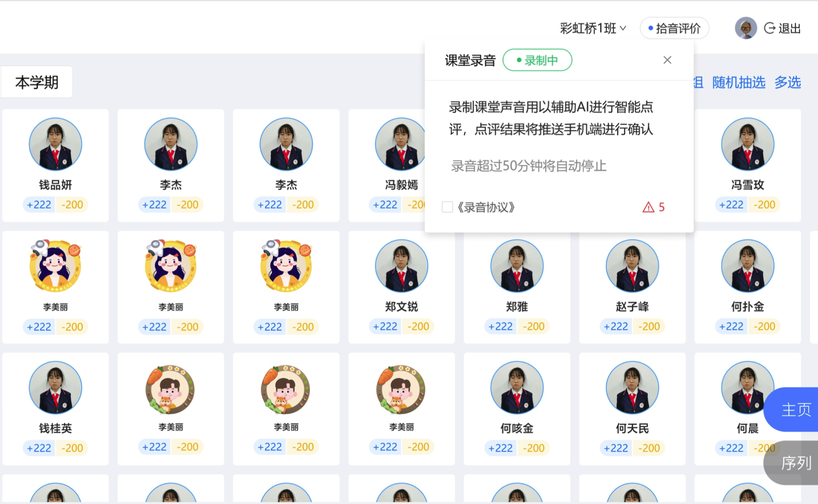The image size is (818, 504).
Task: Enable 多选 multi-select mode
Action: [787, 83]
